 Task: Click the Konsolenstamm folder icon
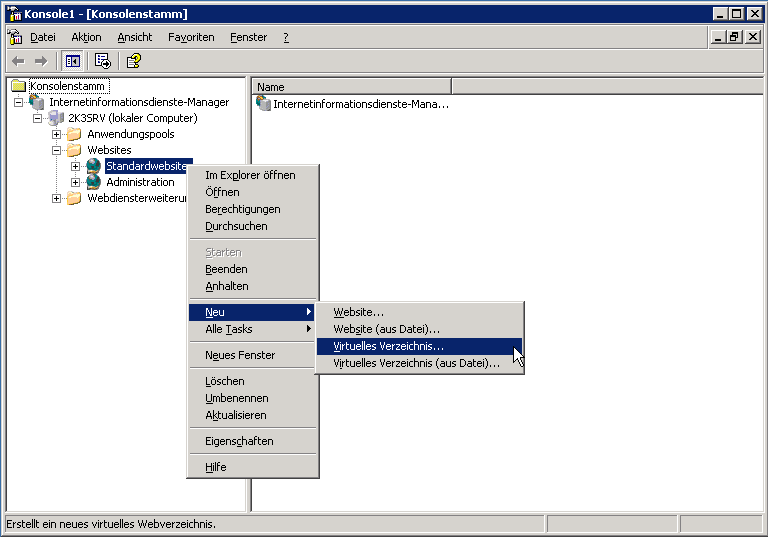coord(19,86)
